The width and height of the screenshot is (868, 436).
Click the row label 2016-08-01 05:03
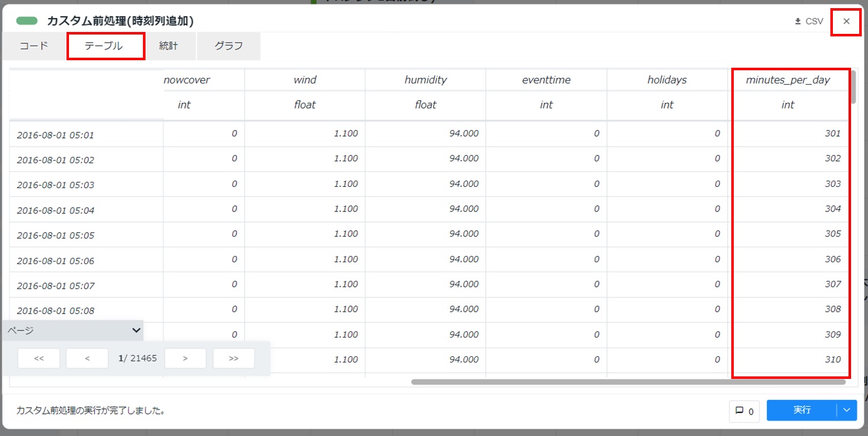coord(55,185)
